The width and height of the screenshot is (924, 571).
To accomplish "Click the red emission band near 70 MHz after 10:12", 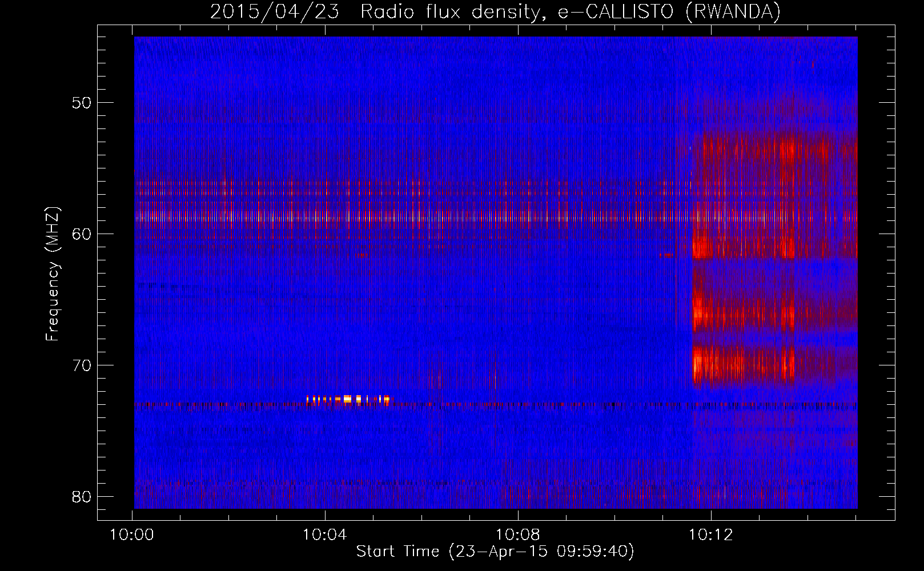I will coord(743,365).
